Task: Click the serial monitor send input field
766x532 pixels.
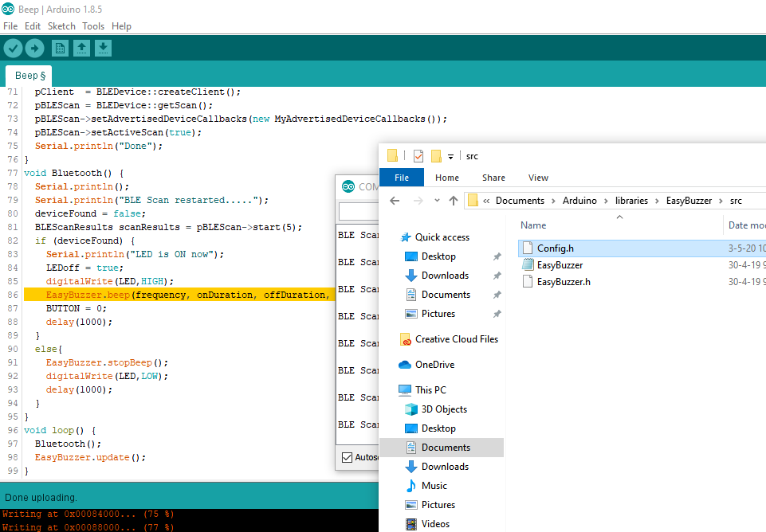Action: coord(359,212)
